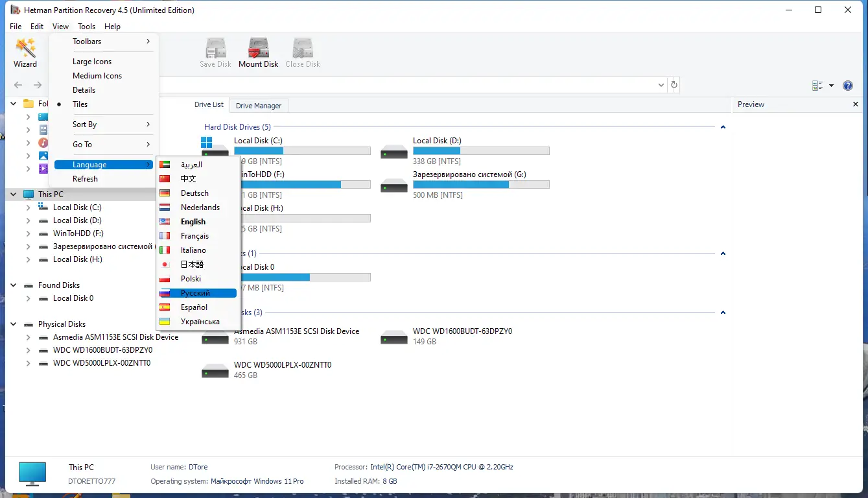Collapse the This PC tree node
Screen dimensions: 868x498
(x=14, y=195)
